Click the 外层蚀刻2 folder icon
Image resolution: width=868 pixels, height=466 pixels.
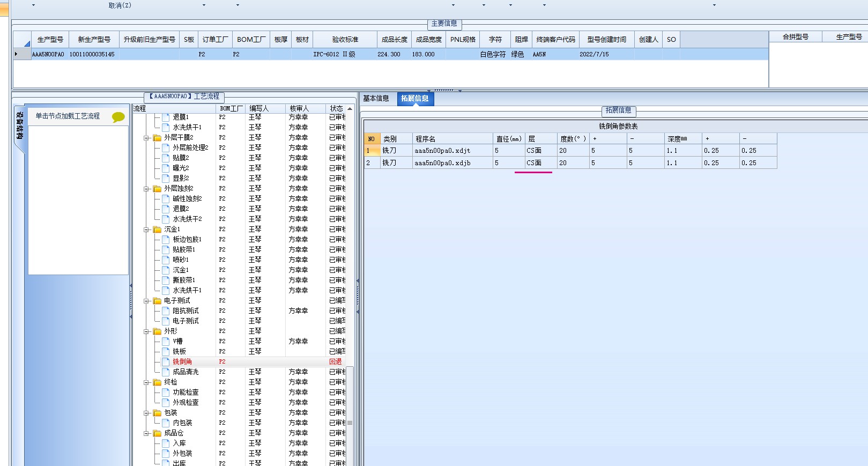pyautogui.click(x=157, y=189)
